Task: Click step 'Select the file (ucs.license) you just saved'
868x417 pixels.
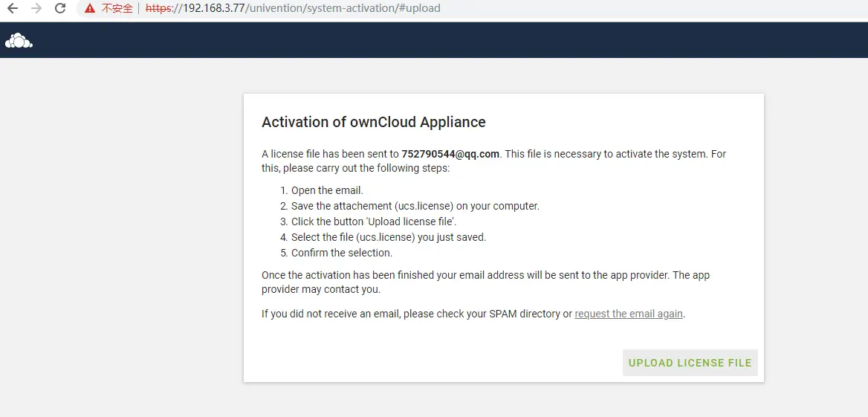Action: coord(389,237)
